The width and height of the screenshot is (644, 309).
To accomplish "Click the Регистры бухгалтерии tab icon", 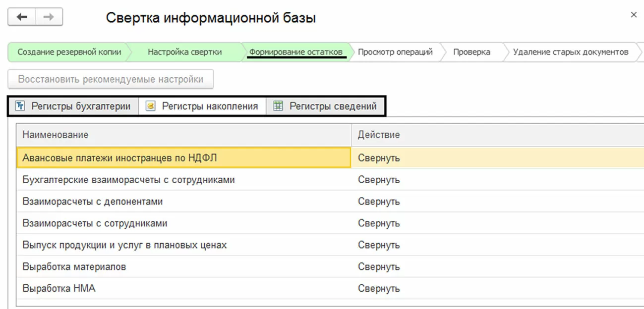I will (20, 106).
